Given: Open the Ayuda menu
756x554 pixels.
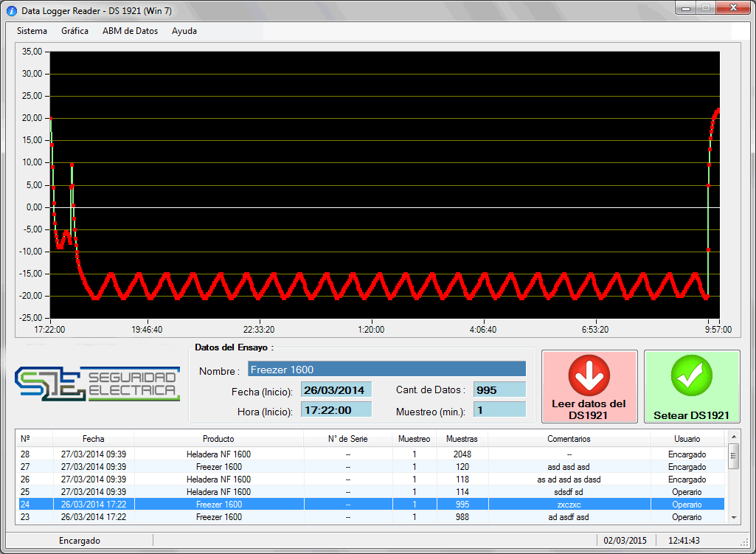Looking at the screenshot, I should (x=184, y=31).
